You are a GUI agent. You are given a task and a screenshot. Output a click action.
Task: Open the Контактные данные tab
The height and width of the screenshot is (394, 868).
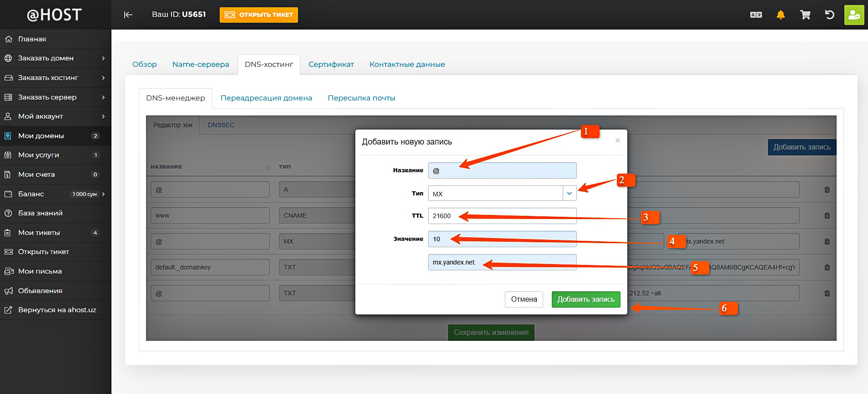(407, 65)
